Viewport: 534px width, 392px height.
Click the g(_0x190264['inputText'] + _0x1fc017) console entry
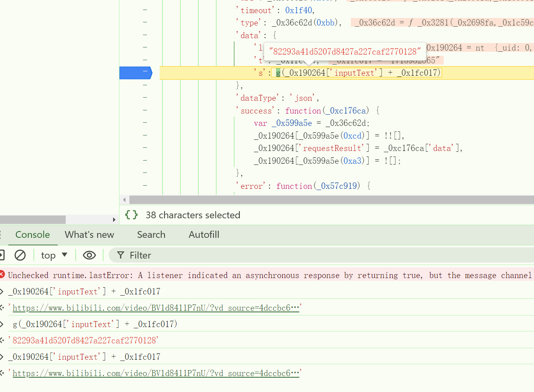95,324
